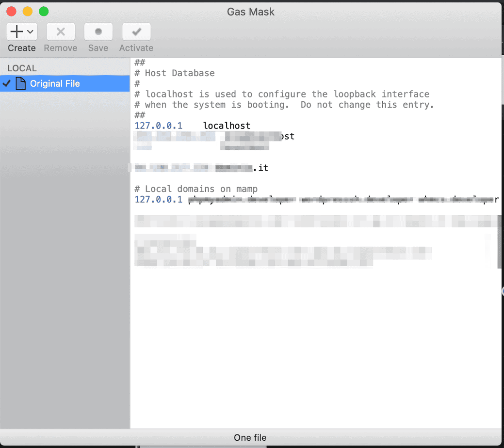Place cursor on the 127.0.0.1 localhost line

tap(192, 126)
